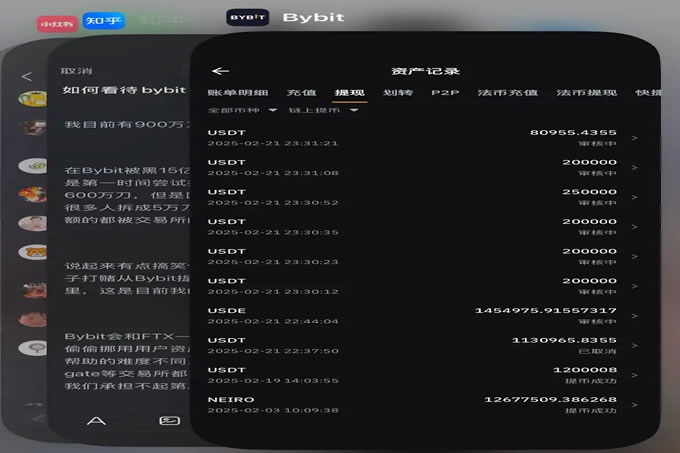
Task: Switch to 账单明细 tab
Action: coord(238,92)
